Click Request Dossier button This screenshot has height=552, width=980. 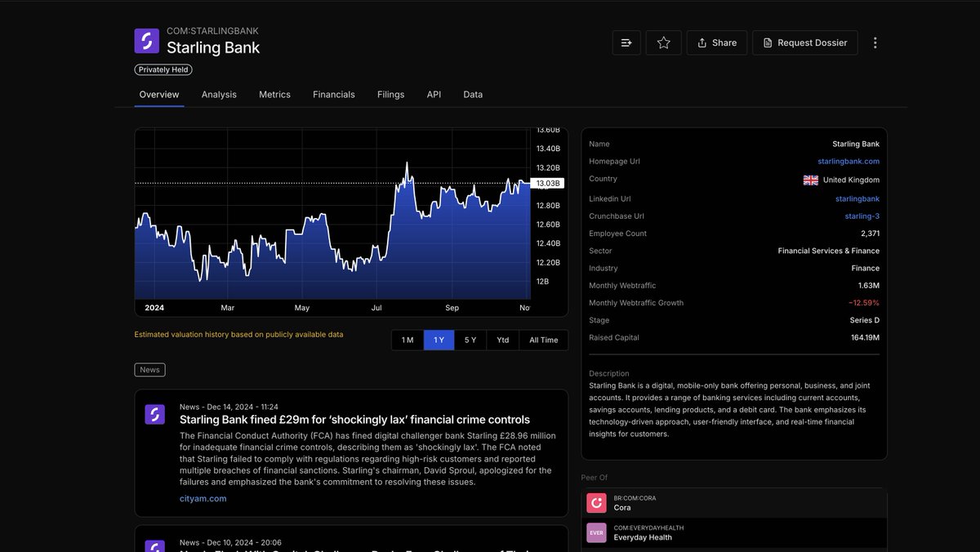coord(805,42)
